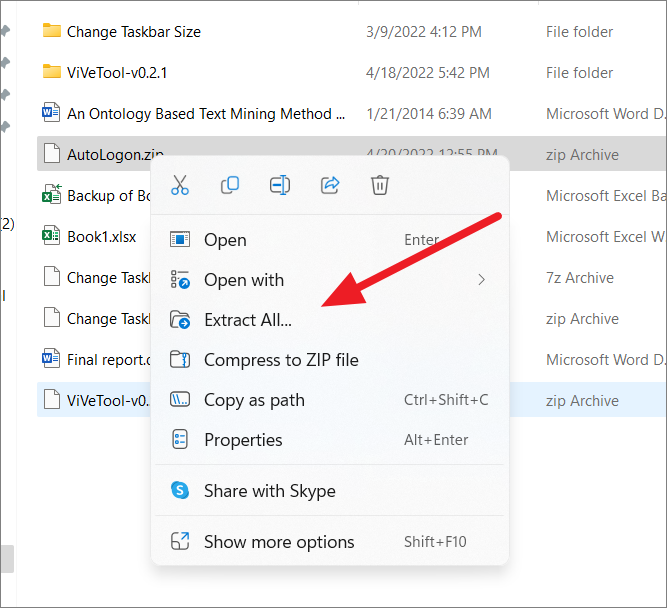Click the Change Taskbar Size folder icon
Screen dimensions: 667x608
pos(52,31)
